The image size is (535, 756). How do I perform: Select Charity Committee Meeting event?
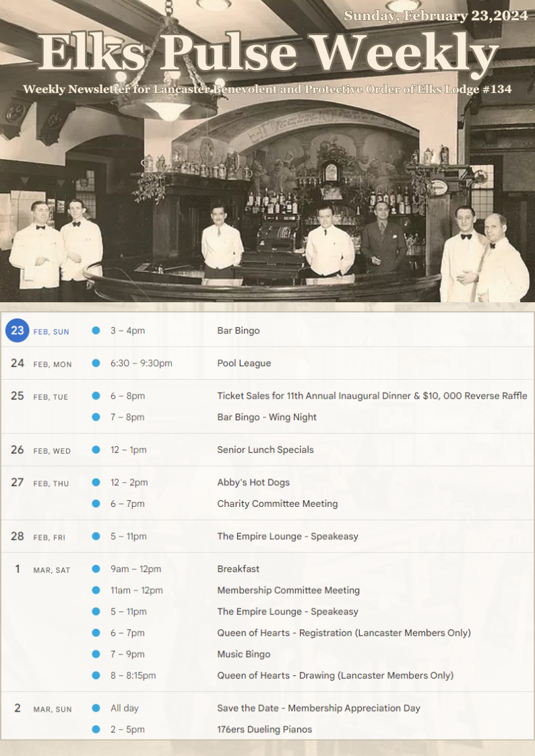(278, 504)
